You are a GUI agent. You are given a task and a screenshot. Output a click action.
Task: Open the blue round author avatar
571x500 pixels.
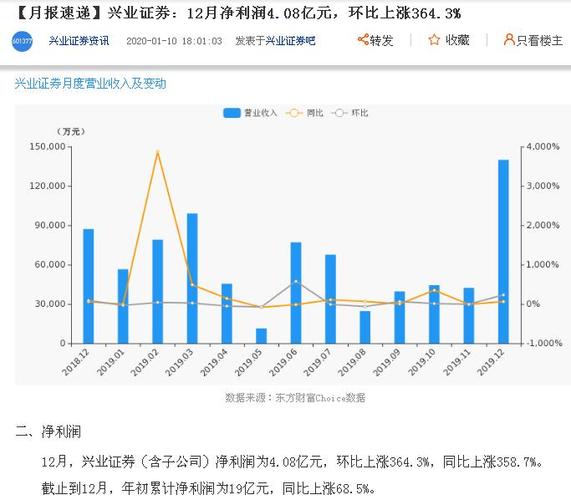coord(22,42)
